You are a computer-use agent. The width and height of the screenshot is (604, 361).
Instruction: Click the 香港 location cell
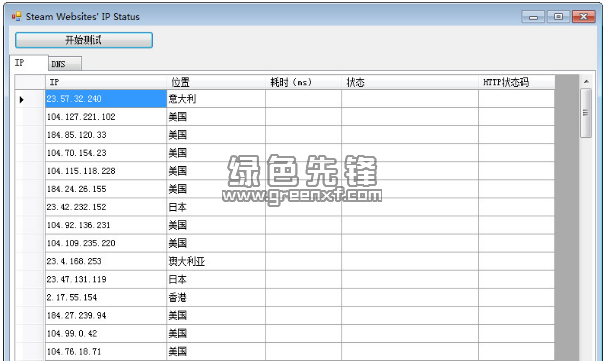click(216, 297)
